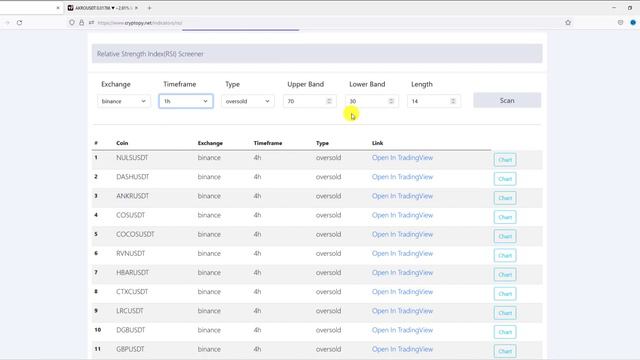Screen dimensions: 640x360
Task: Click the Link column header
Action: coord(378,143)
